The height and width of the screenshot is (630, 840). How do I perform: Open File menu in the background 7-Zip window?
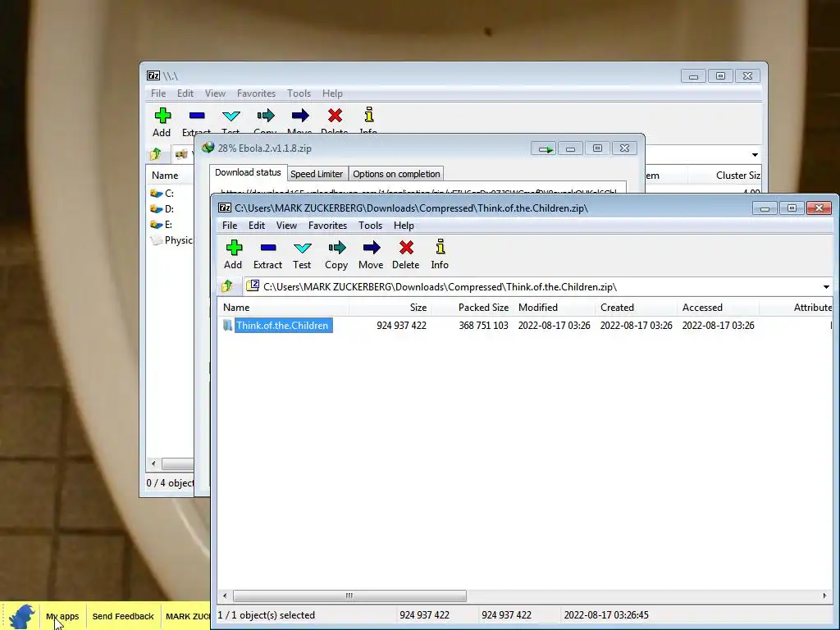pyautogui.click(x=158, y=94)
